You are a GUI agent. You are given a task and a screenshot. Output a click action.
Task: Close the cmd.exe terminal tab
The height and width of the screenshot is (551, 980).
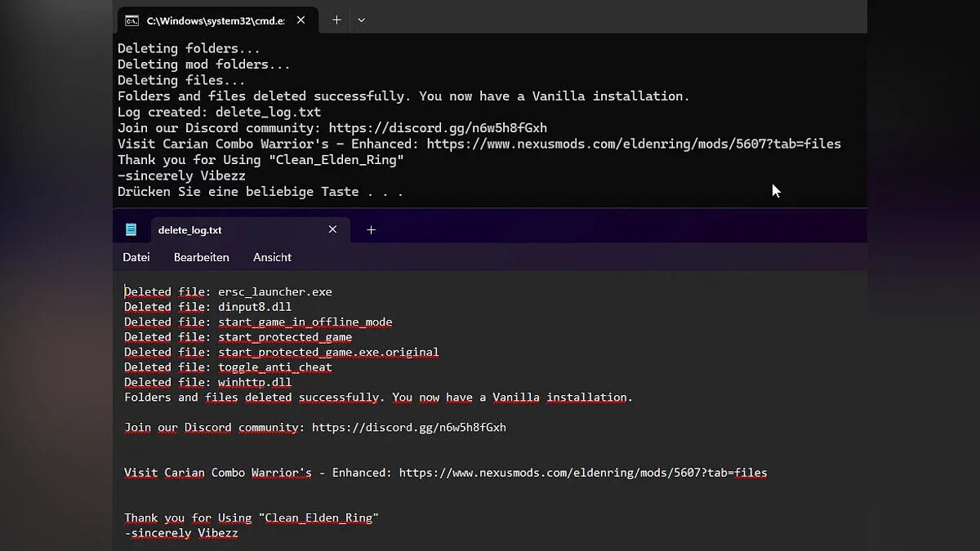[x=301, y=20]
